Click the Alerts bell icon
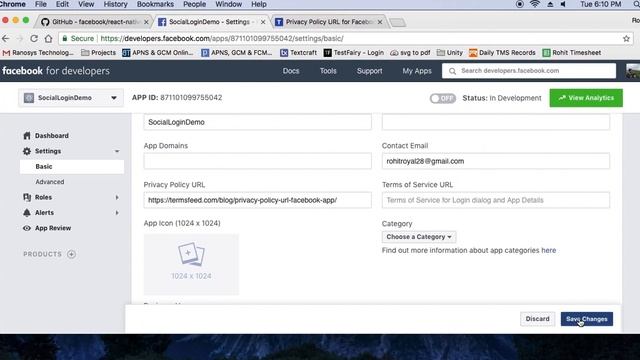 click(x=27, y=213)
